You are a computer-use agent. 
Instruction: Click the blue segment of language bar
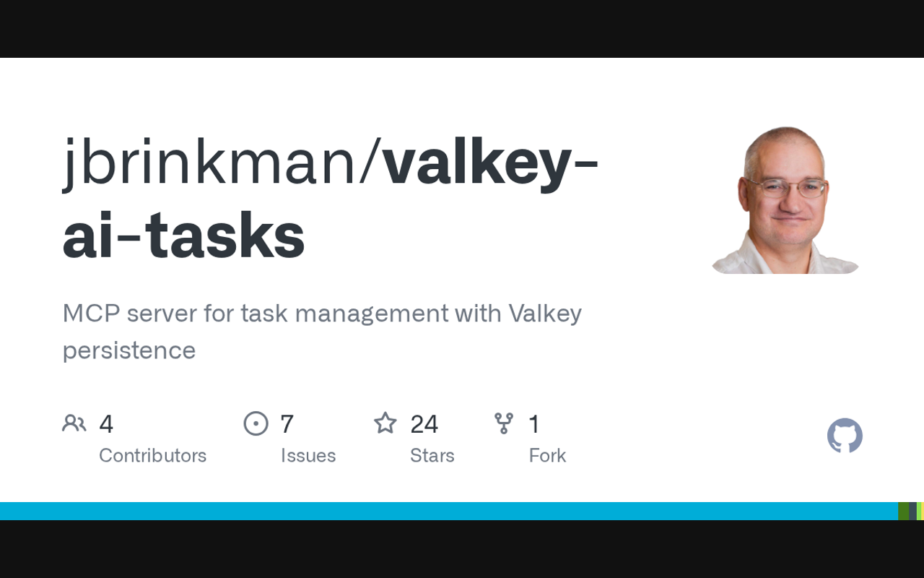point(448,511)
